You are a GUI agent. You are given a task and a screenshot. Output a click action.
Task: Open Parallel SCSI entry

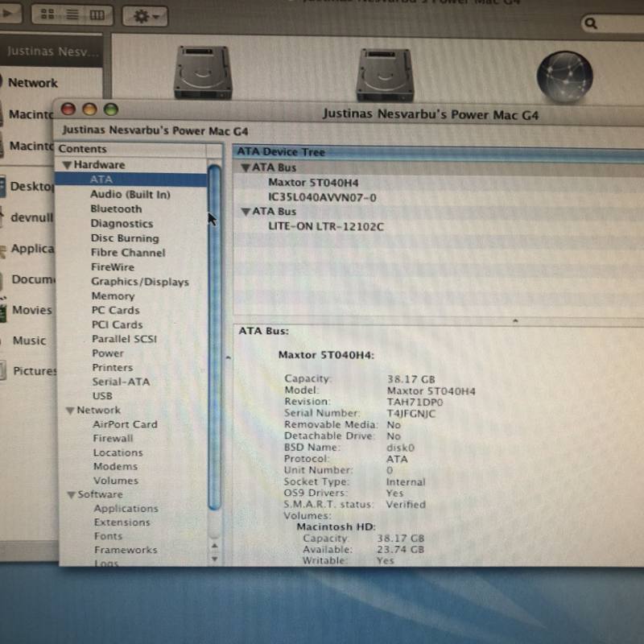point(124,339)
